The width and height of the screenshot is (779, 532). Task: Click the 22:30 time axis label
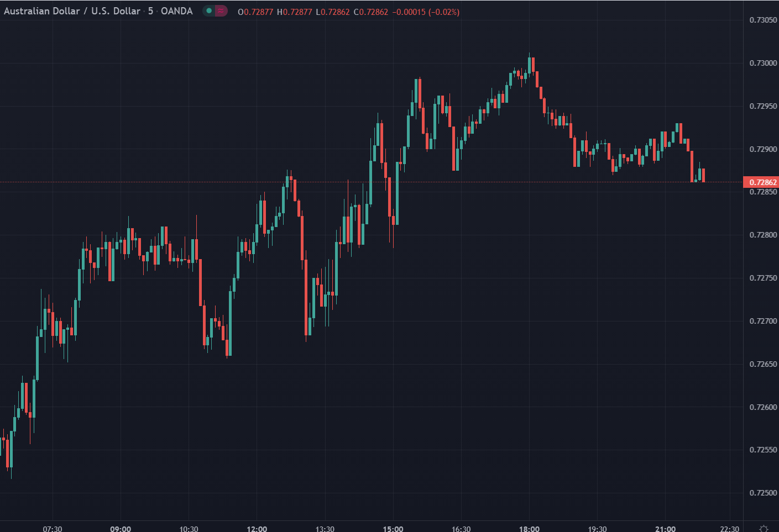730,529
